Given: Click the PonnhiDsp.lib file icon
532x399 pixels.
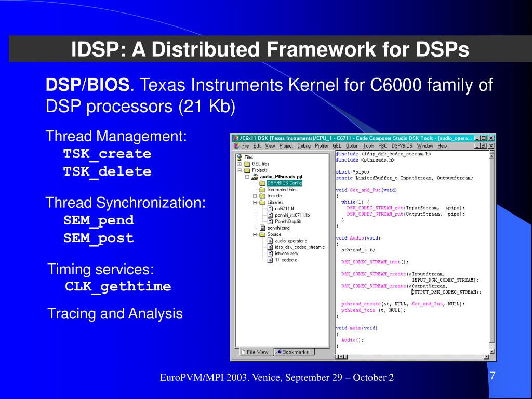Looking at the screenshot, I should (270, 221).
